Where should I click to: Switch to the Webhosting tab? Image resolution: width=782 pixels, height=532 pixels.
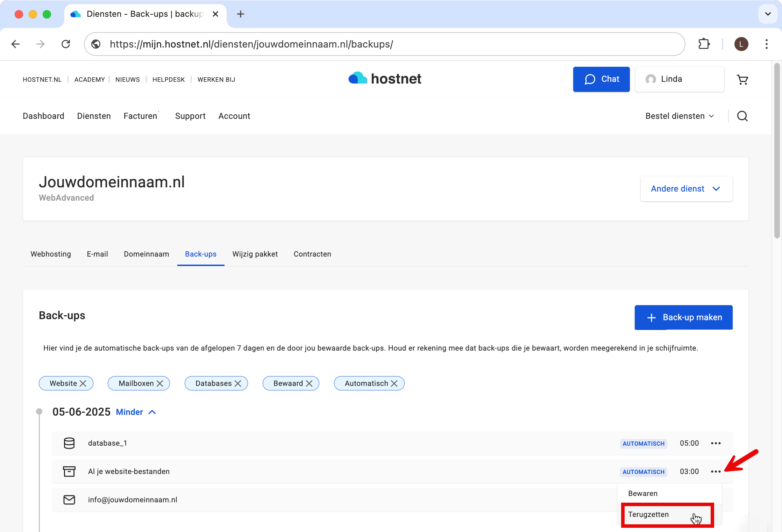tap(51, 254)
